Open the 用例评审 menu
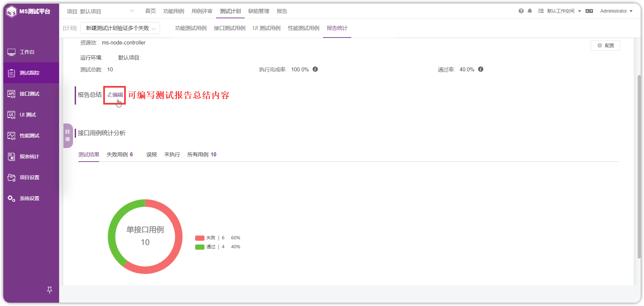The width and height of the screenshot is (644, 306). (202, 11)
